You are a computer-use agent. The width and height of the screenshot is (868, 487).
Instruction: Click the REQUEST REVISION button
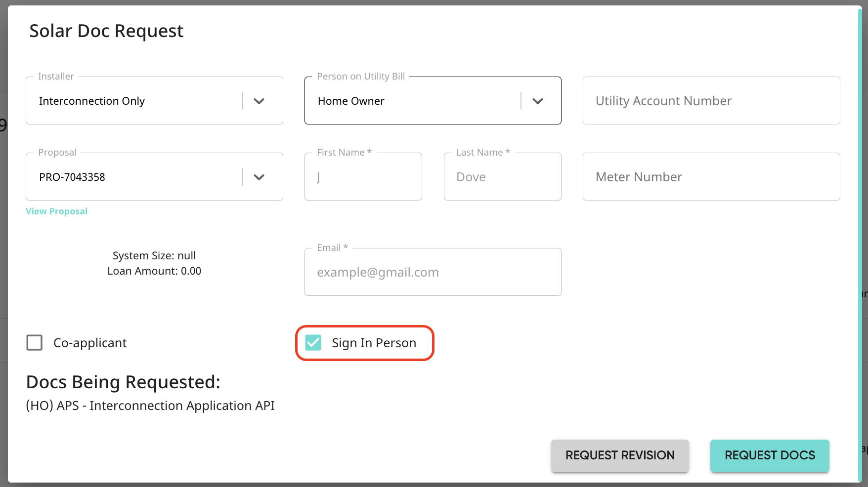[x=620, y=455]
